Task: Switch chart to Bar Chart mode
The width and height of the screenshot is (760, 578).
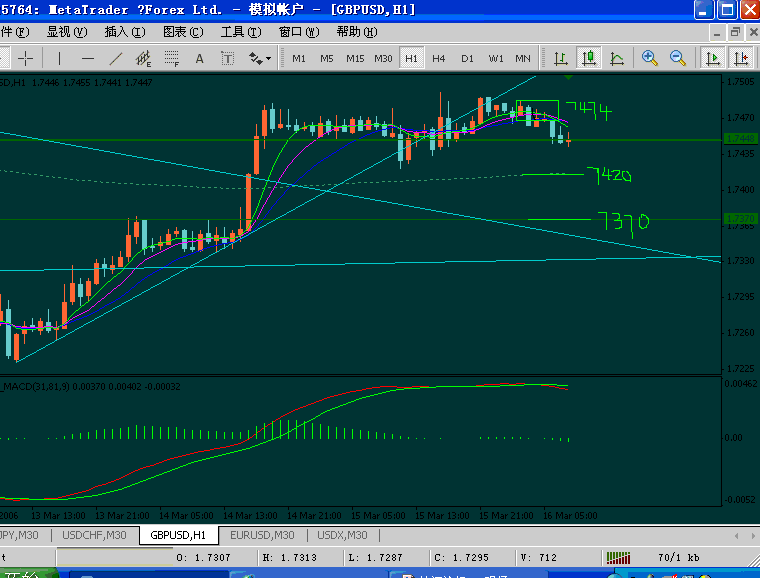Action: (561, 59)
